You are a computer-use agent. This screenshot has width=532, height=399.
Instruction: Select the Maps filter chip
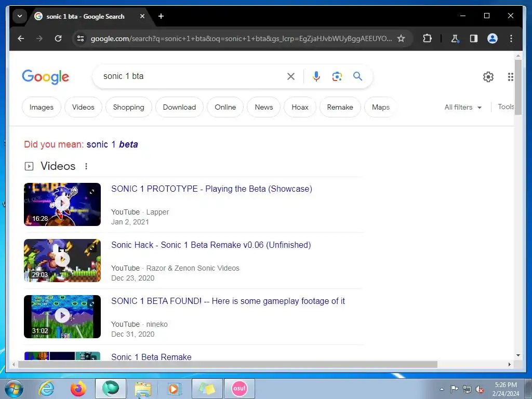[x=381, y=107]
